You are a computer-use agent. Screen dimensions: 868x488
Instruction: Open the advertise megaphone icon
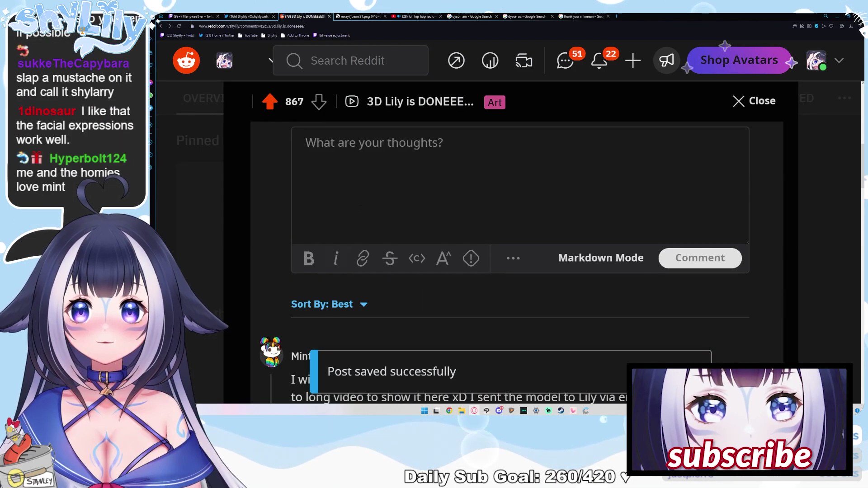(x=666, y=61)
